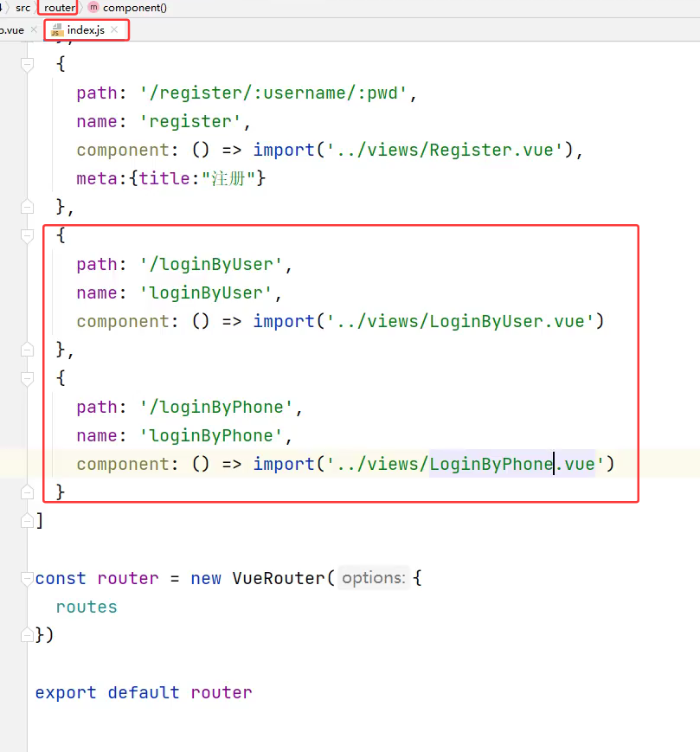Click the 'loginByUser' name value
This screenshot has width=700, height=752.
(x=206, y=292)
